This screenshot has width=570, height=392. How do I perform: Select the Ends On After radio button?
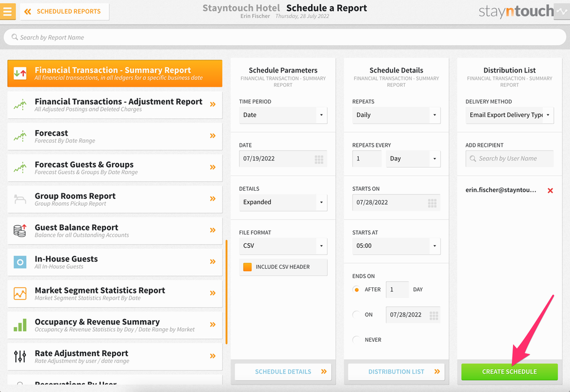pos(356,290)
